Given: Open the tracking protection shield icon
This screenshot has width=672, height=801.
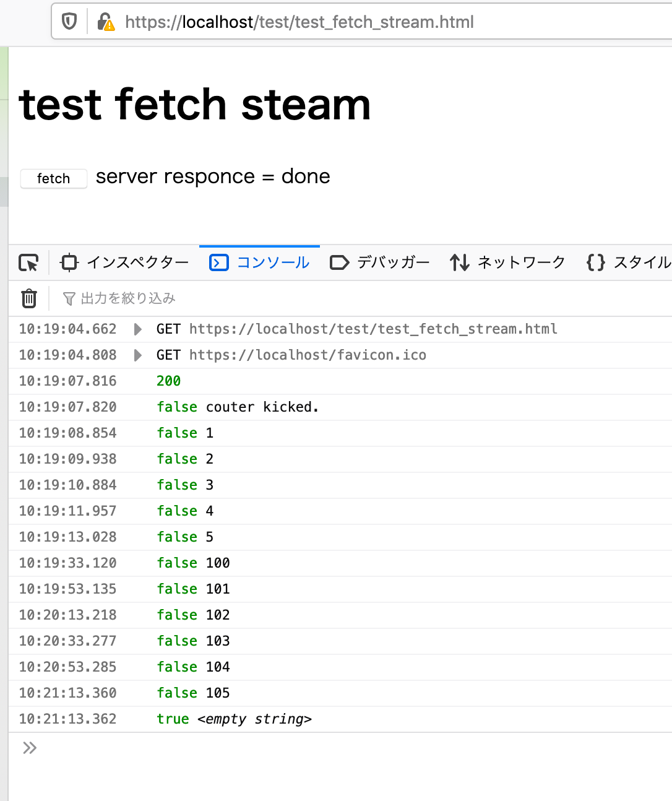Looking at the screenshot, I should click(x=69, y=22).
